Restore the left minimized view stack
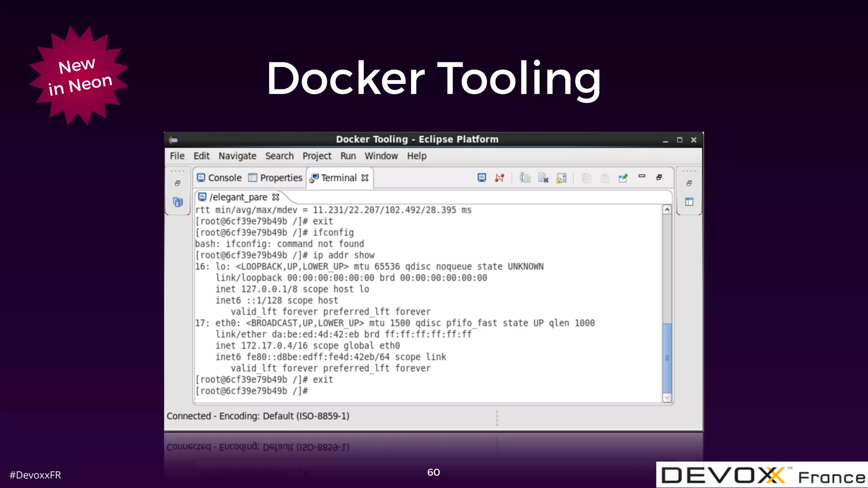Screen dimensions: 868x488 pyautogui.click(x=178, y=183)
